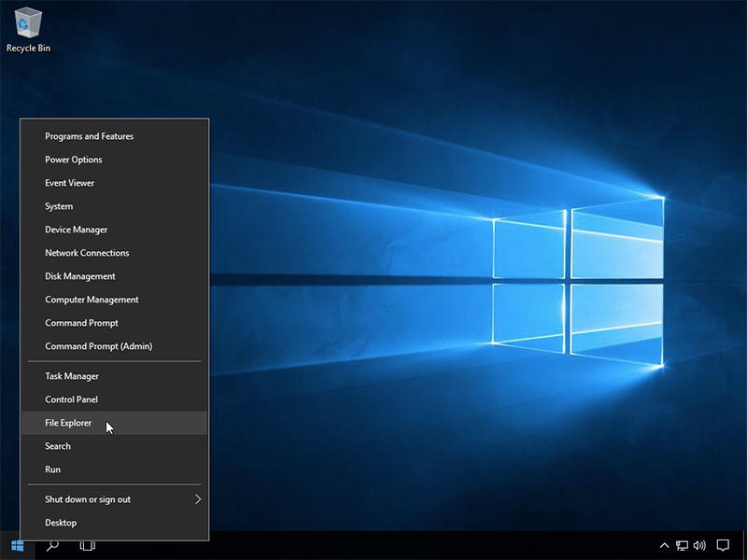Open Device Manager
The height and width of the screenshot is (560, 747).
(77, 230)
